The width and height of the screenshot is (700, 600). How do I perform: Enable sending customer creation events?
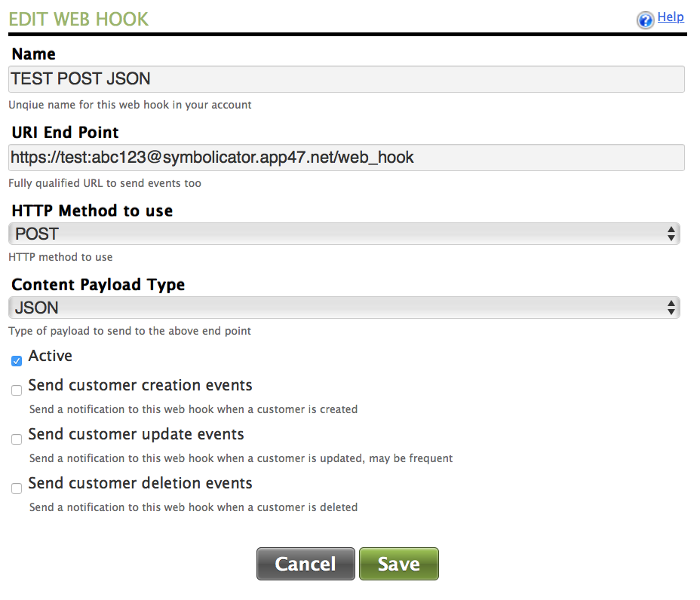[16, 390]
